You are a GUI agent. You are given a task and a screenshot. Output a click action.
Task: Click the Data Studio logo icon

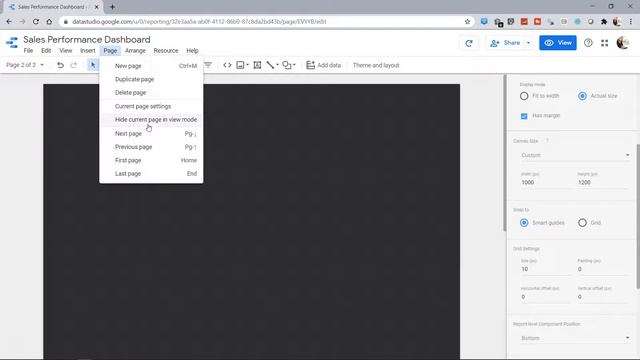(x=12, y=42)
